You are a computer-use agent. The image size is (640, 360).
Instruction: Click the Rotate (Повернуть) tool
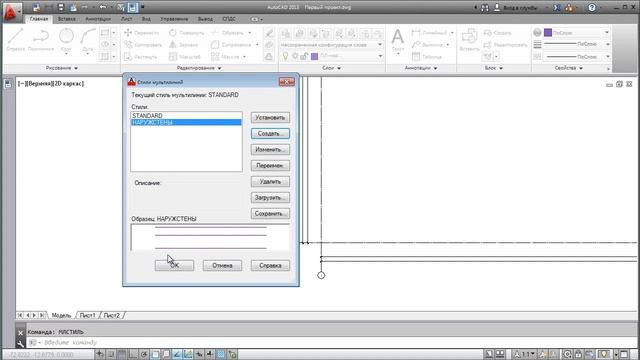tap(186, 33)
